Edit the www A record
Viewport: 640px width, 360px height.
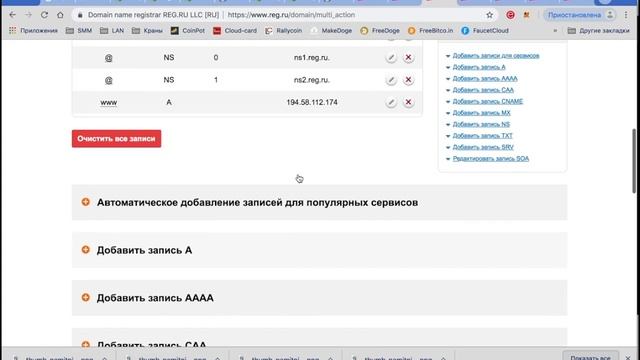point(391,102)
